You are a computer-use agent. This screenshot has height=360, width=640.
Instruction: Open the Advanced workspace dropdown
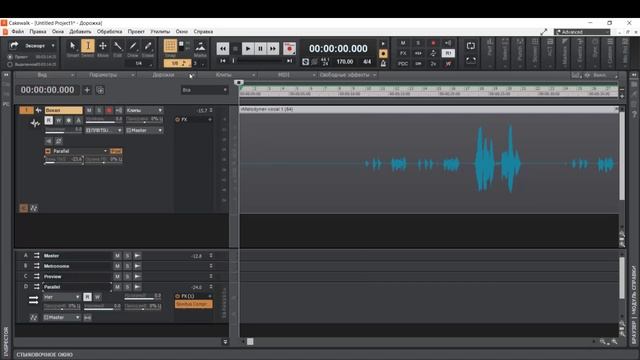tap(582, 32)
